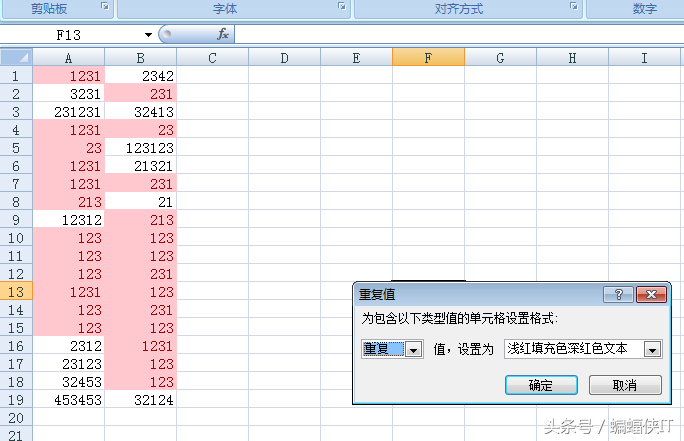Screen dimensions: 684x441
Task: Click cell B4 containing 23
Action: 140,130
